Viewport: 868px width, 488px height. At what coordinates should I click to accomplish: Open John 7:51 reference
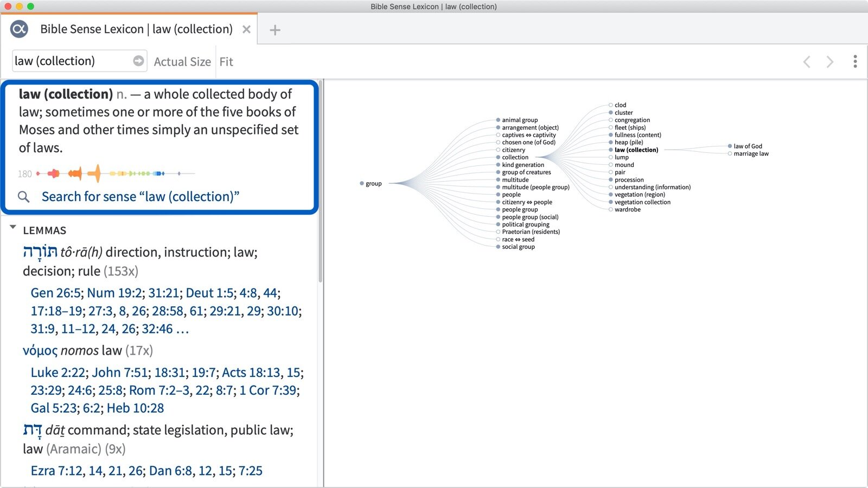120,373
